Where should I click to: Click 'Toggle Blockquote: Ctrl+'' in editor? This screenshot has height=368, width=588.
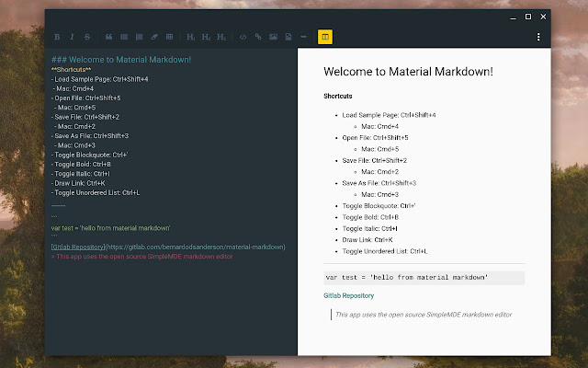(x=90, y=155)
